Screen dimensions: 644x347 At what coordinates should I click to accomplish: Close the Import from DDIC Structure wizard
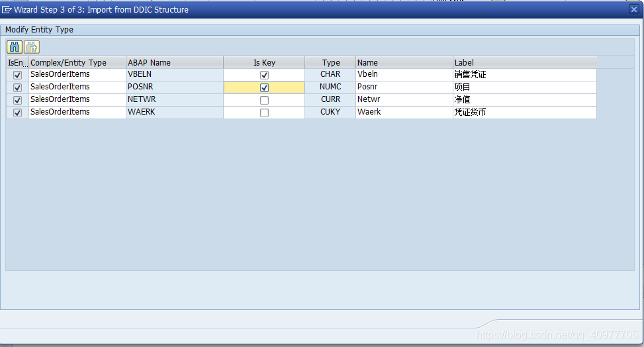(x=633, y=9)
